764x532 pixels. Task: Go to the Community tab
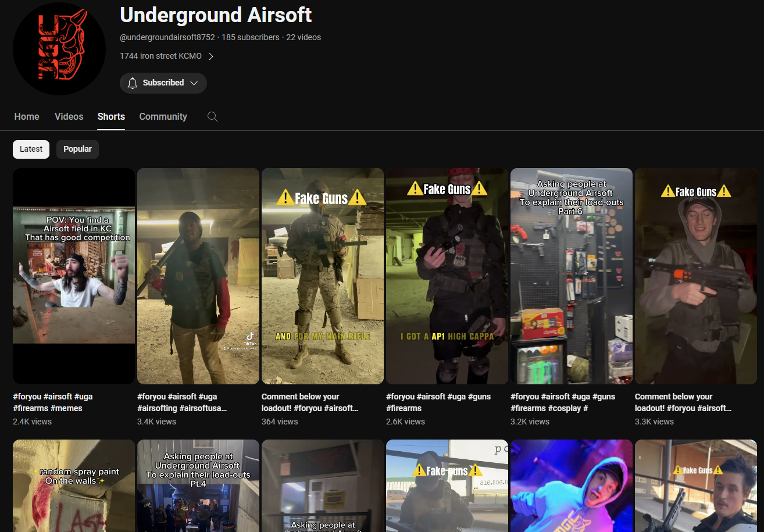click(x=163, y=117)
